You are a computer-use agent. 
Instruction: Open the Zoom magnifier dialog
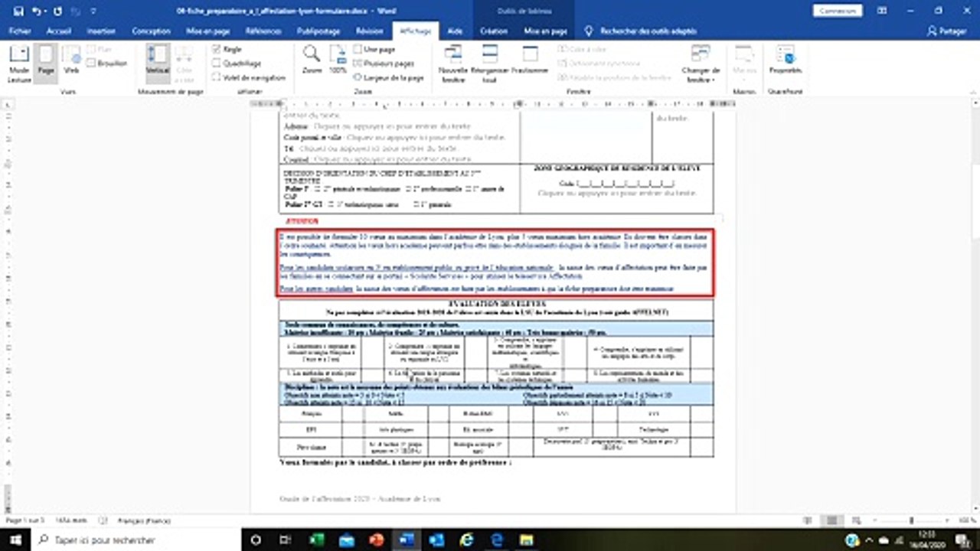312,60
